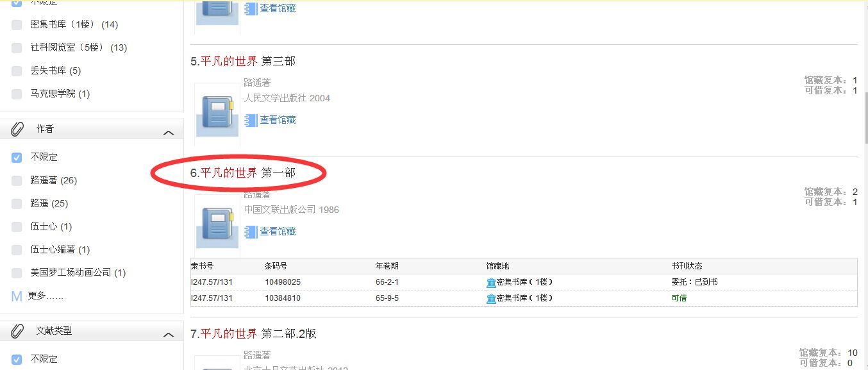Open the book cover of 平凡的世界 第三部
868x370 pixels.
coord(217,116)
